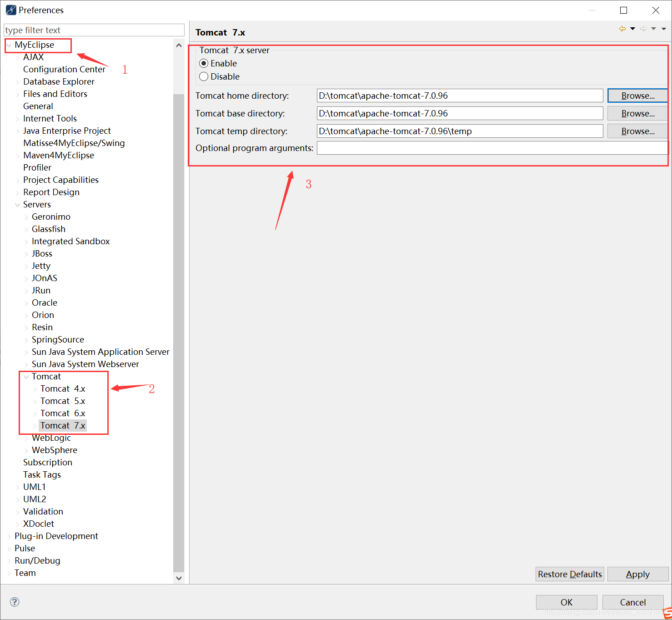Collapse the MyEclipse tree node
The height and width of the screenshot is (620, 672).
[9, 45]
